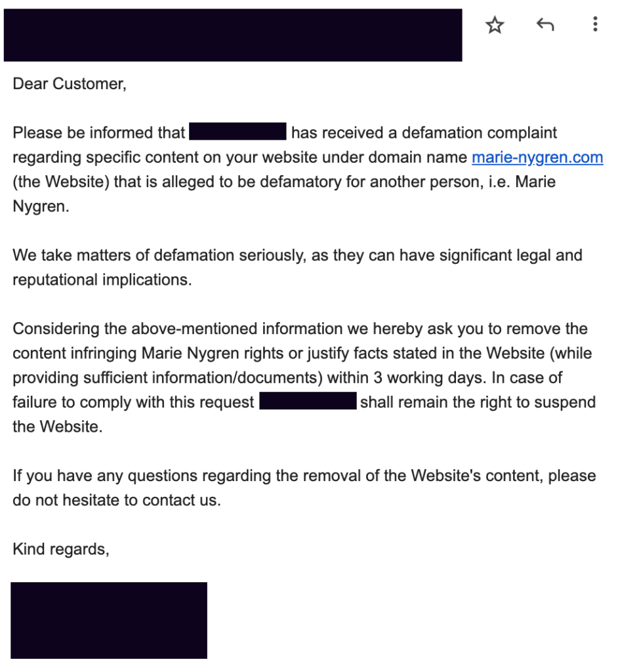The image size is (618, 672).
Task: Click 'do not hesitate to contact us.' line
Action: coord(117,500)
